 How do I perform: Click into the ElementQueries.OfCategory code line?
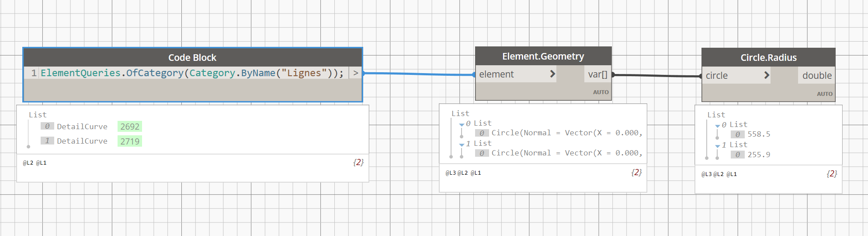[192, 73]
